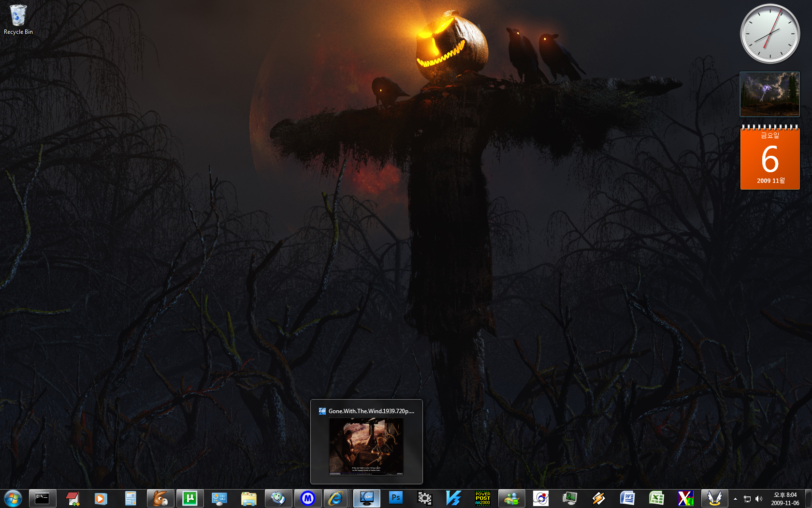Open the blue circled M taskbar icon
The image size is (812, 508).
point(308,498)
